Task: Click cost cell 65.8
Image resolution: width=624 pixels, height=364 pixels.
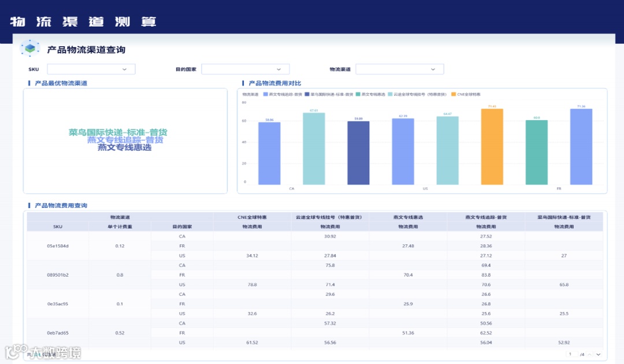Action: pyautogui.click(x=564, y=285)
